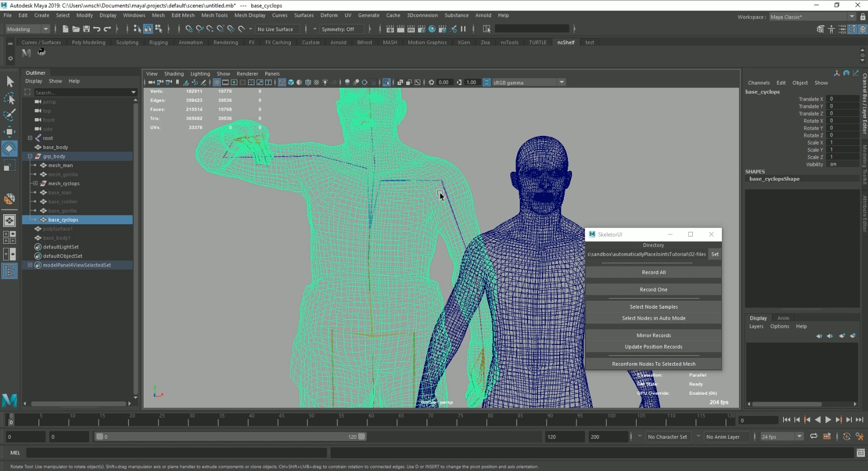Enable wireframe shading icon in viewport panel bar

click(x=281, y=82)
